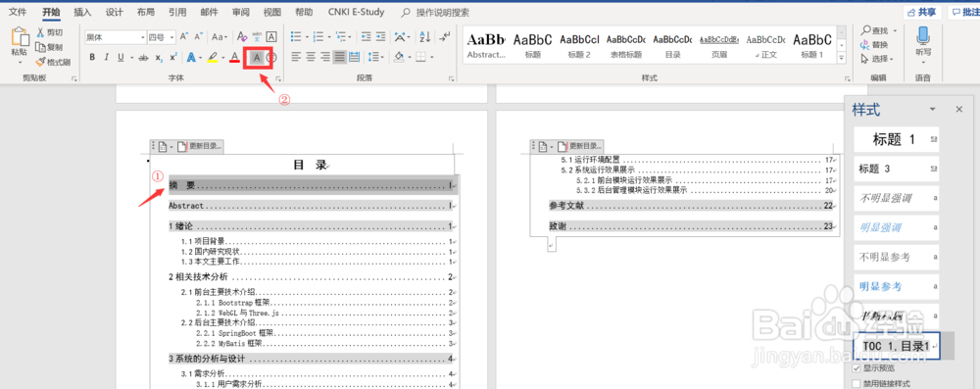980x389 pixels.
Task: Switch to the Layout (布局) tab
Action: click(x=146, y=12)
